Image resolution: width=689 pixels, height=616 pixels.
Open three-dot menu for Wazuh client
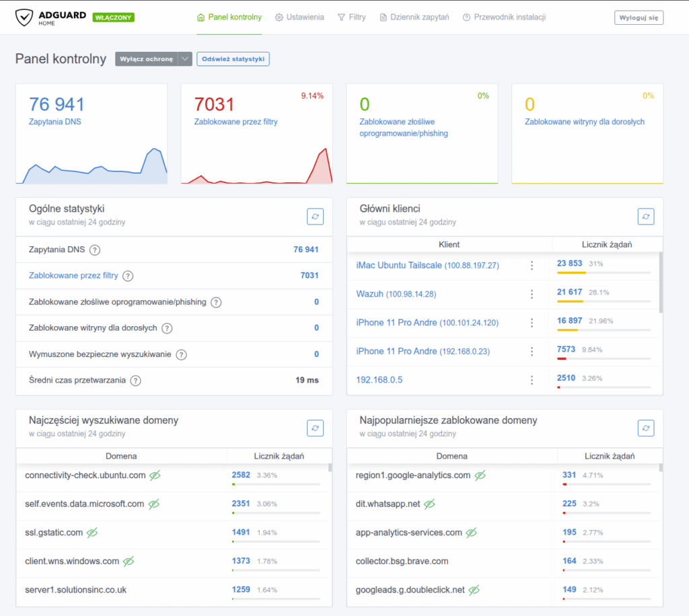click(x=532, y=294)
